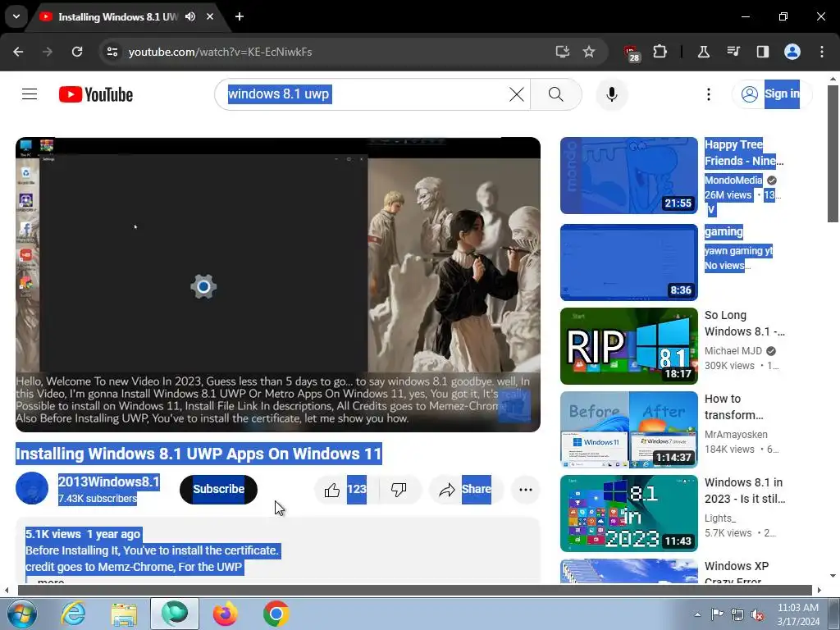Install YouTube app icon in address bar
This screenshot has height=630, width=840.
coord(562,52)
